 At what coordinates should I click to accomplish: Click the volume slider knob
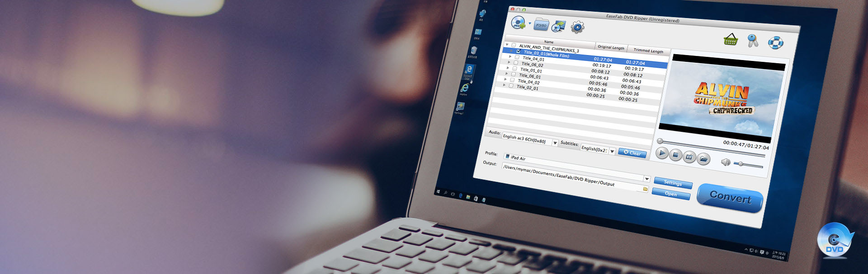click(x=741, y=163)
